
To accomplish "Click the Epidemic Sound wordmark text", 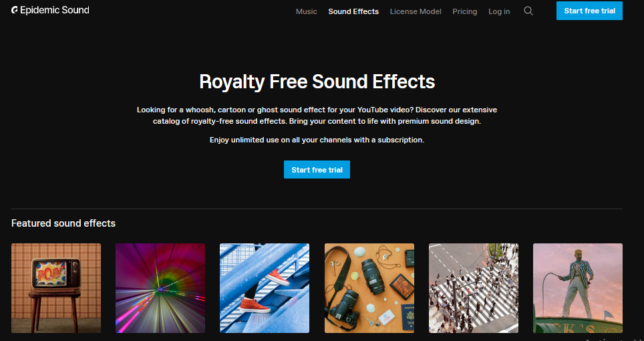I will (x=55, y=10).
